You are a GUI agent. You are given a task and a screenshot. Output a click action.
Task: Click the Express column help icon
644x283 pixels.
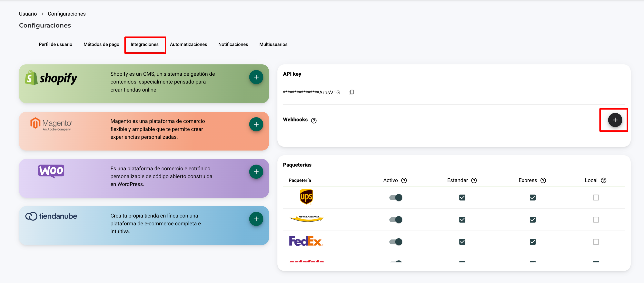543,180
